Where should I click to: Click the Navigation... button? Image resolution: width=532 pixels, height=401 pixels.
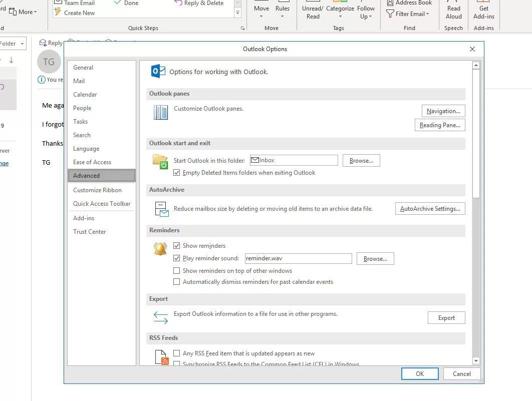pyautogui.click(x=443, y=111)
